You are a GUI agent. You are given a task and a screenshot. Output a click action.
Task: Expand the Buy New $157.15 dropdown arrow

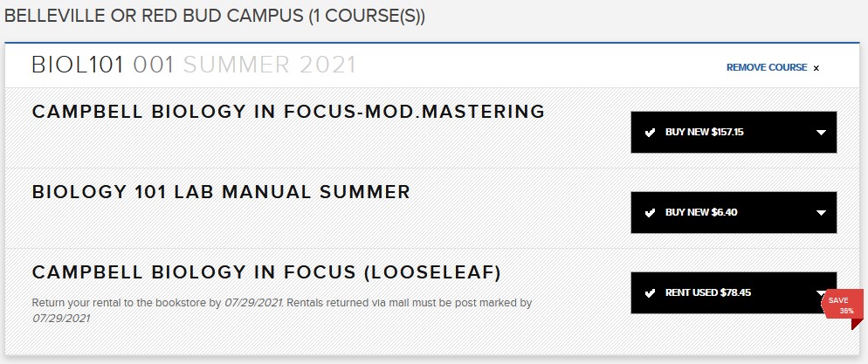click(821, 133)
